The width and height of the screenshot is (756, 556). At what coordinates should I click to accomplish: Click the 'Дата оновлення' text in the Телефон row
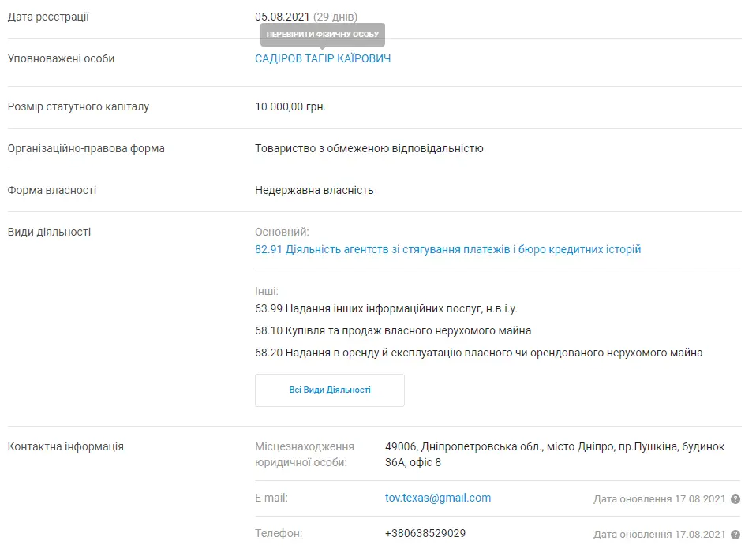[658, 535]
